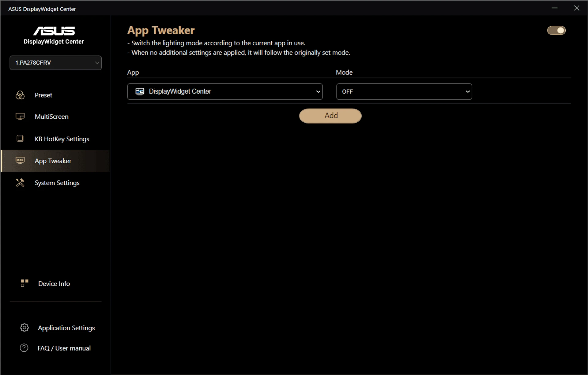Screen dimensions: 588x375
Task: Go to MultiScreen section
Action: point(55,117)
